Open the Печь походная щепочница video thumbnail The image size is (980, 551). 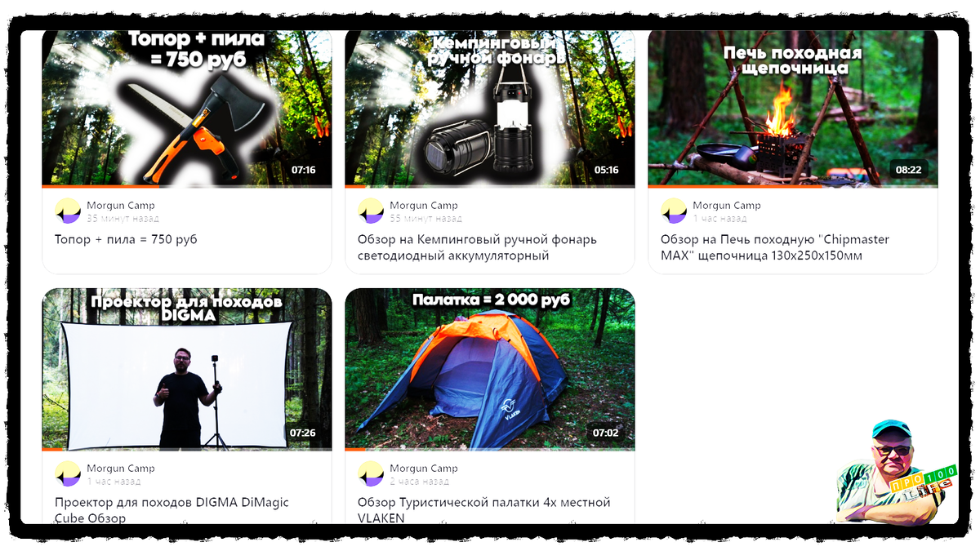[793, 109]
